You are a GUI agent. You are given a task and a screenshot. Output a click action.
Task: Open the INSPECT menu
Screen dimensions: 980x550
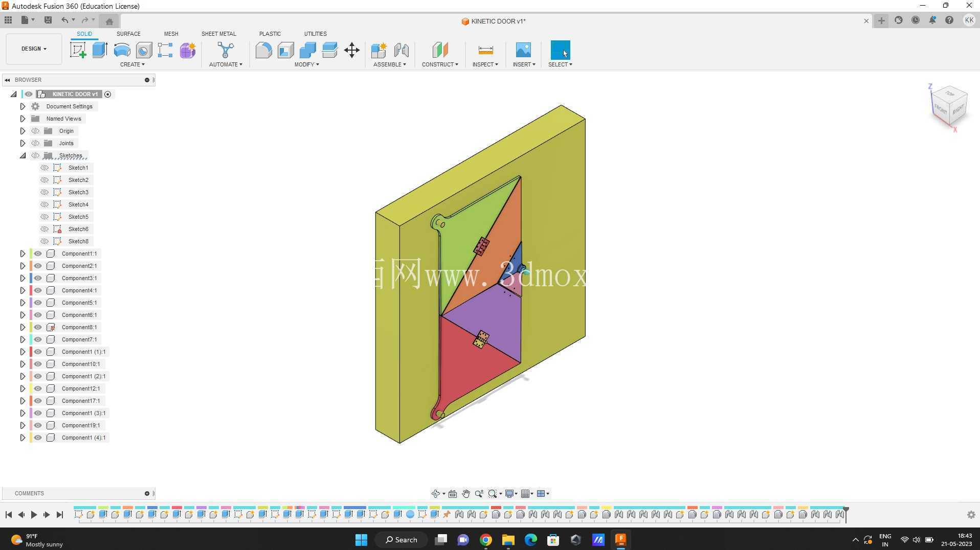[485, 64]
